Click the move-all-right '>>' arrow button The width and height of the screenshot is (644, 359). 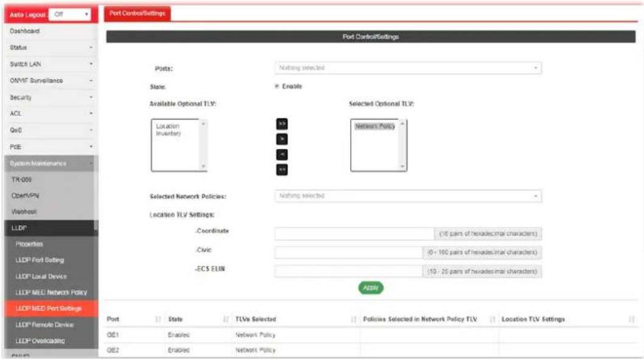tap(282, 124)
